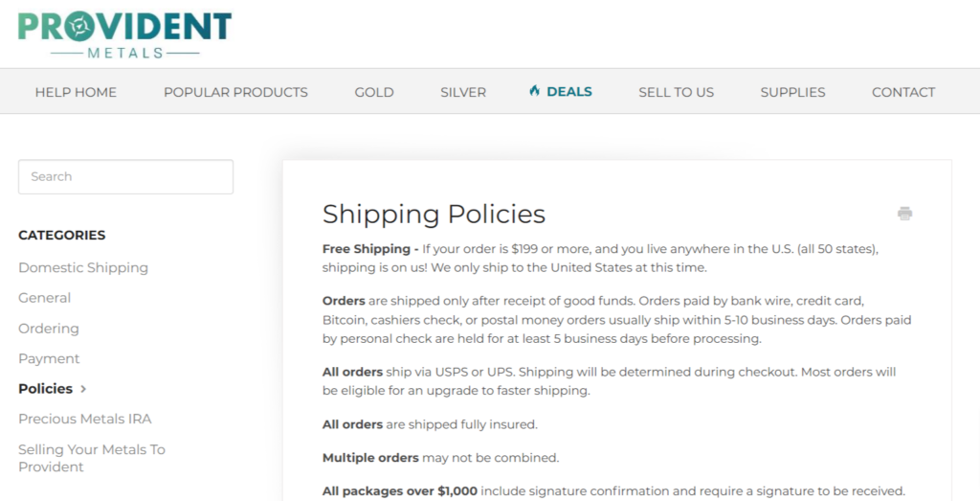
Task: Open Selling Your Metals To Provident
Action: (92, 458)
